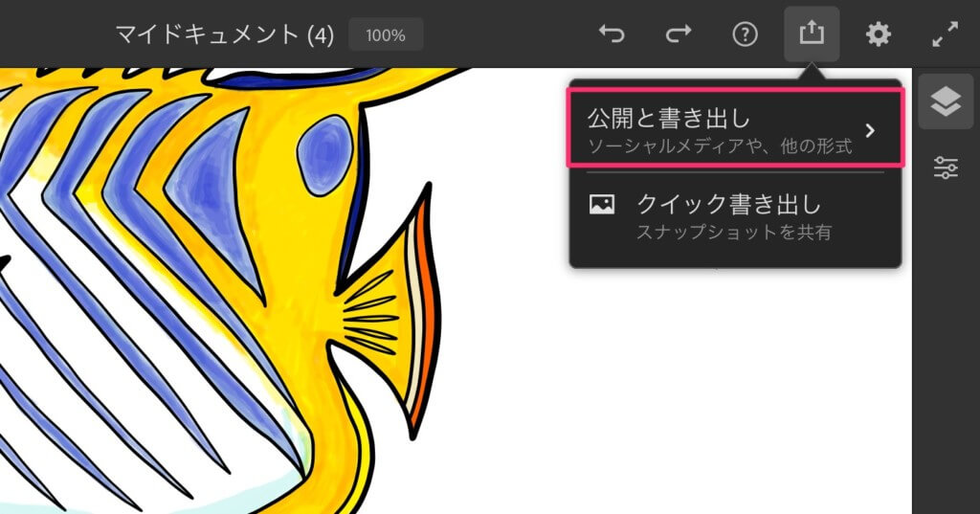Image resolution: width=980 pixels, height=514 pixels.
Task: Enter full screen with the expand arrows icon
Action: pos(945,34)
